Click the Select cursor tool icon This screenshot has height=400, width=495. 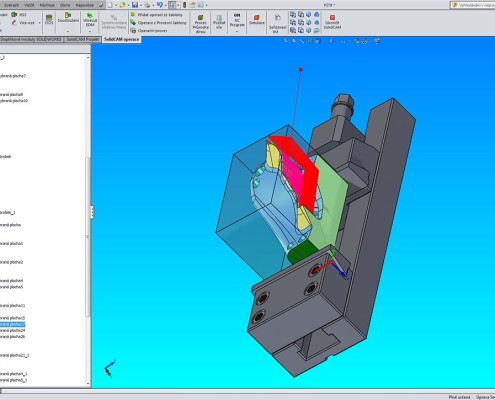[172, 5]
